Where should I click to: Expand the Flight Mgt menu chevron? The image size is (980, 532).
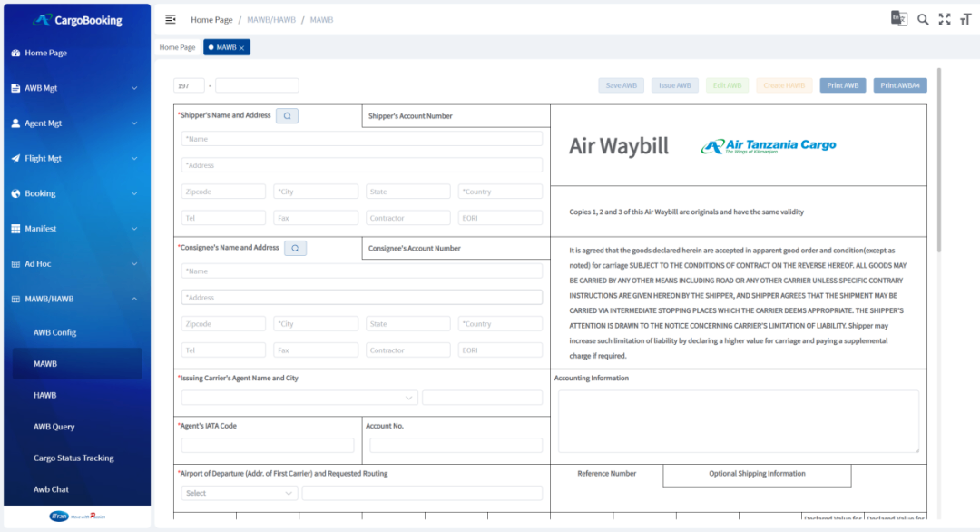point(134,158)
